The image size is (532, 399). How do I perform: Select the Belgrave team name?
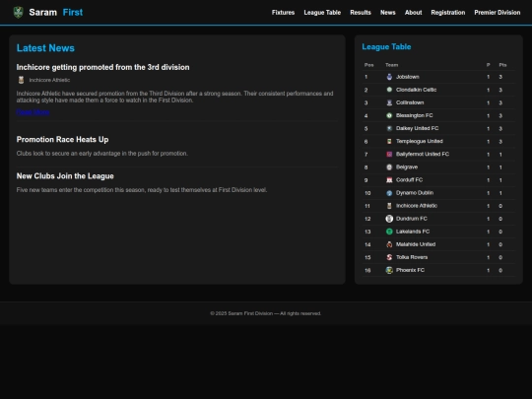coord(407,167)
